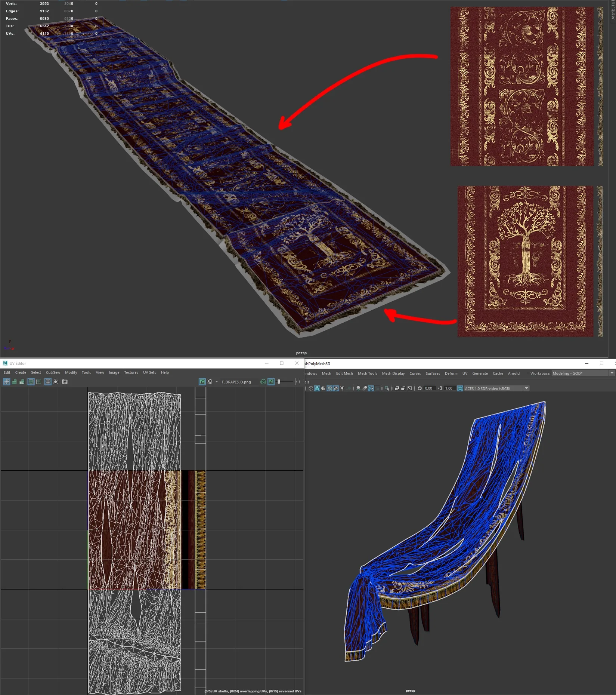Toggle the texture image display icon
616x695 pixels.
(x=202, y=382)
